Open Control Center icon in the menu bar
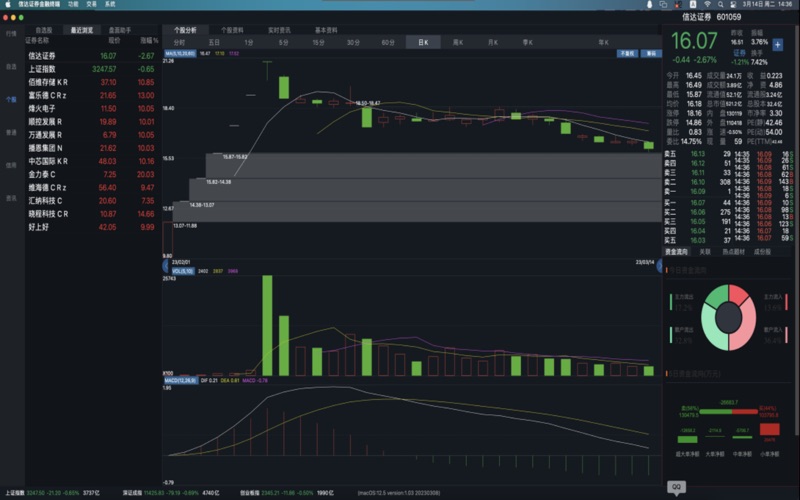800x500 pixels. [x=733, y=4]
